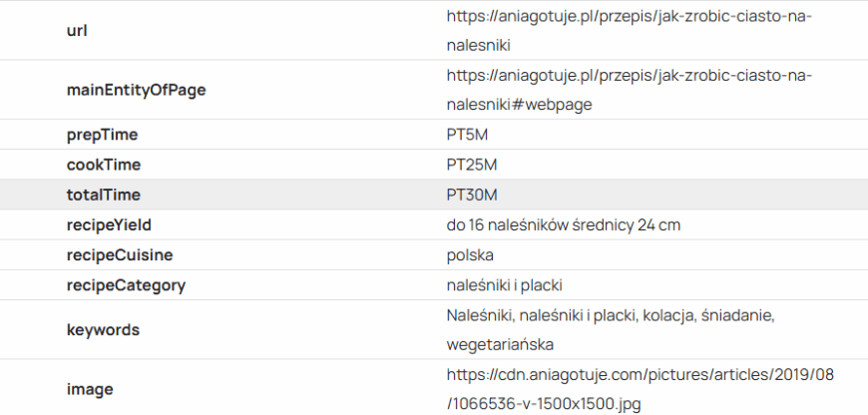Viewport: 868px width, 415px height.
Task: Click the keywords value starting with 'Naleśniki'
Action: 611,329
